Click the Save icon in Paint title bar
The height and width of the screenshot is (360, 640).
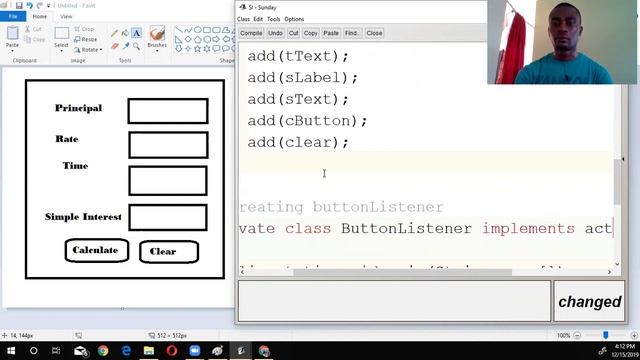point(19,6)
